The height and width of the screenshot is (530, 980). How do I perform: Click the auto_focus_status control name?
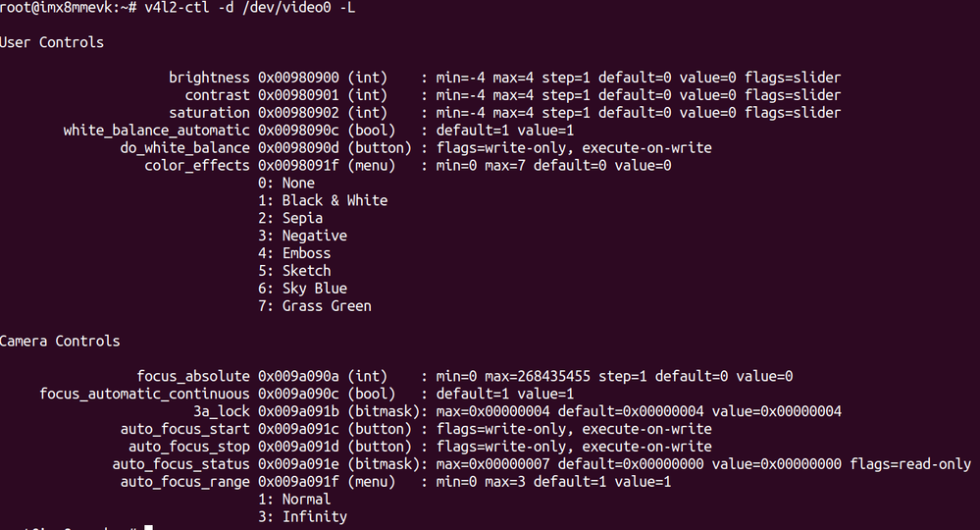coord(181,464)
